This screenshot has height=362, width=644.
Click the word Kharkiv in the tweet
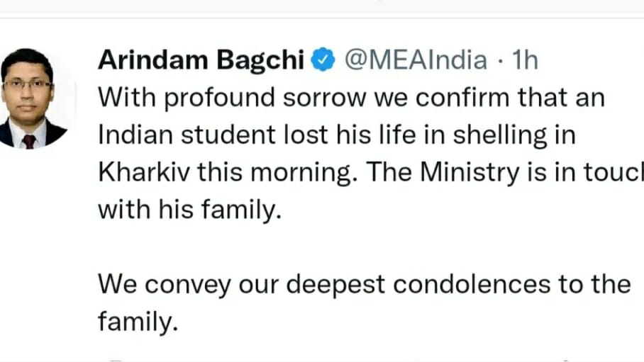pos(144,171)
